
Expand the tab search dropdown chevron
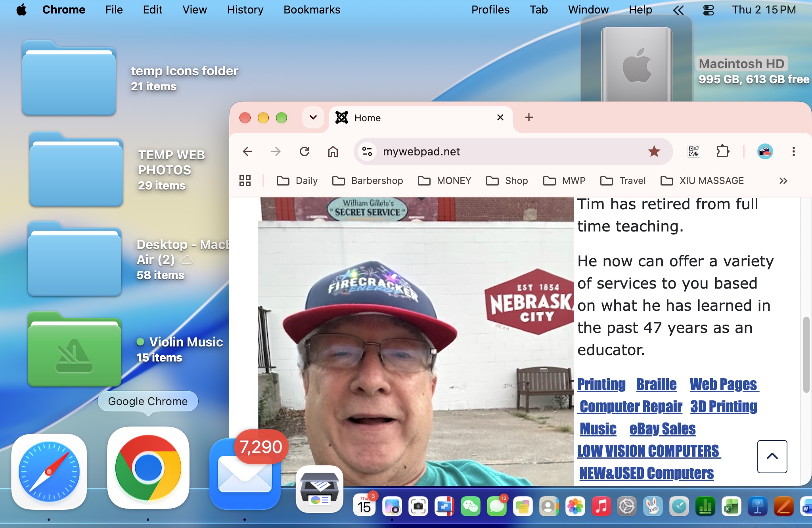pos(313,117)
